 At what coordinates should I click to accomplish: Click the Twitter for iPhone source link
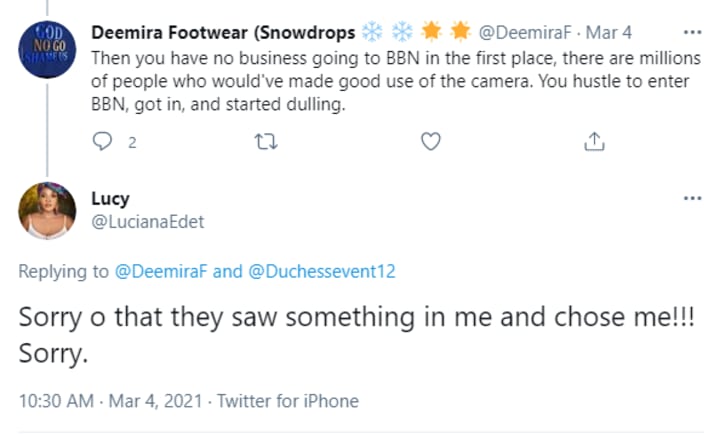[289, 400]
